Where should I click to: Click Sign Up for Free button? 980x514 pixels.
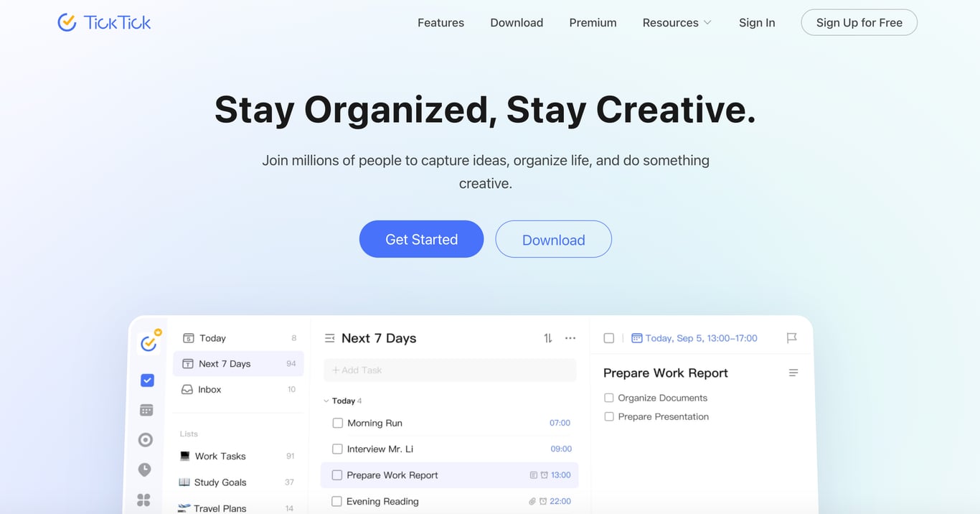click(x=859, y=22)
